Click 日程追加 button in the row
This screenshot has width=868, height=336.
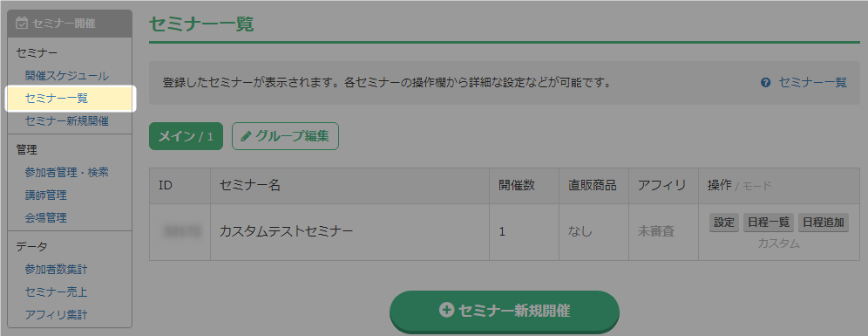(824, 223)
